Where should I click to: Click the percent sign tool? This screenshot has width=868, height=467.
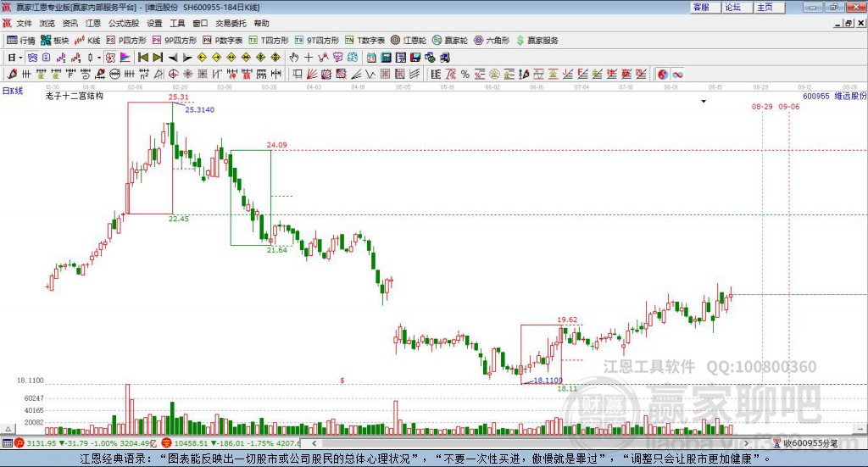[465, 74]
